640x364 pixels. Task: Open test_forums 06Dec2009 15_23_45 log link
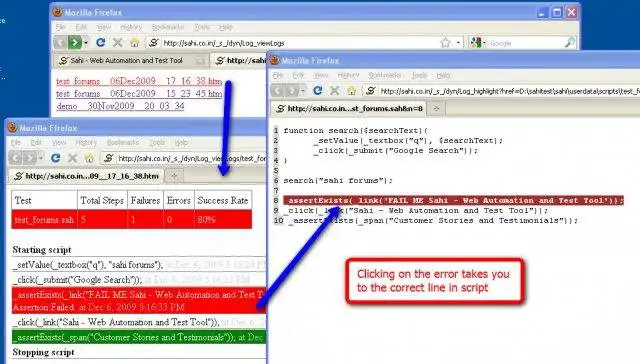pyautogui.click(x=139, y=93)
